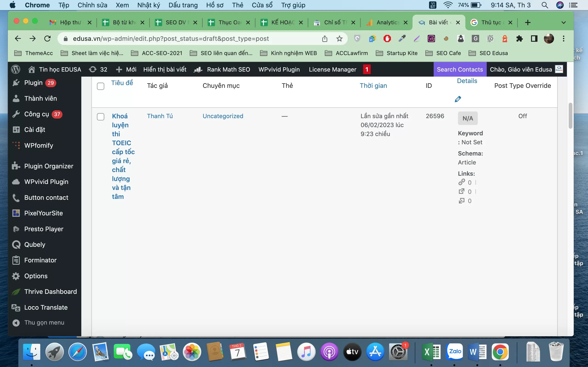
Task: Click the WordPress logo in admin bar
Action: click(16, 70)
